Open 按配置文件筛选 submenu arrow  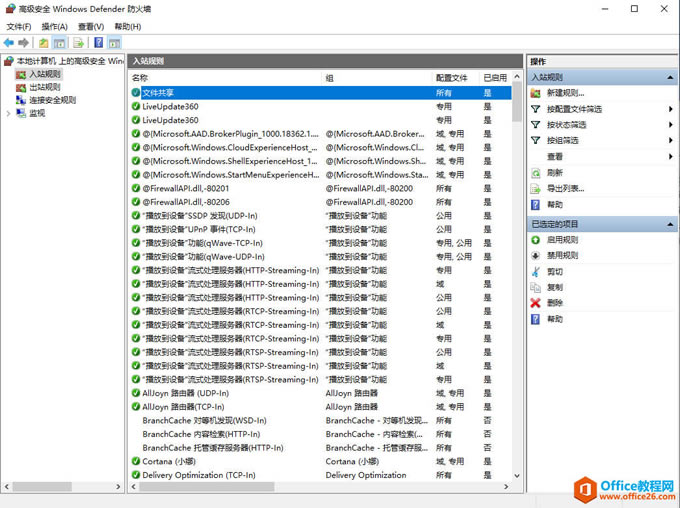(670, 109)
